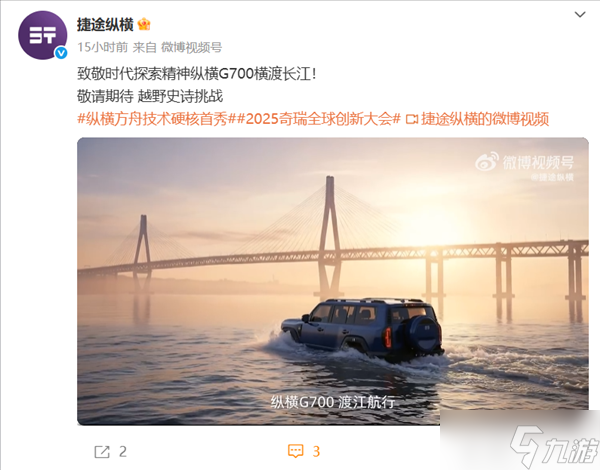Click the blue verified V badge
Screen dimensions: 600x470
point(61,53)
